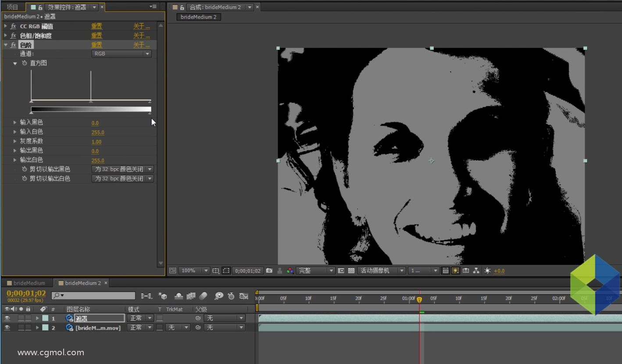Toggle the transparency grid in viewer
Image resolution: width=622 pixels, height=364 pixels.
[x=351, y=271]
